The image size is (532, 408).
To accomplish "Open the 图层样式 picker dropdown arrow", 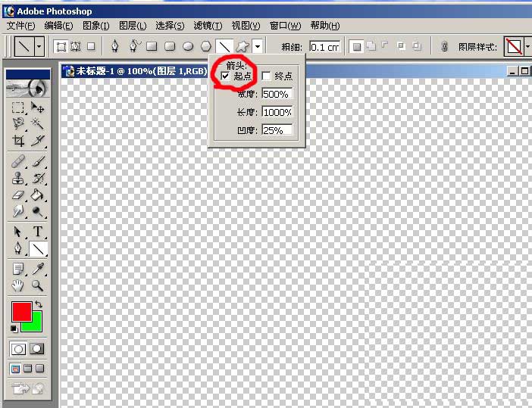I will click(527, 46).
